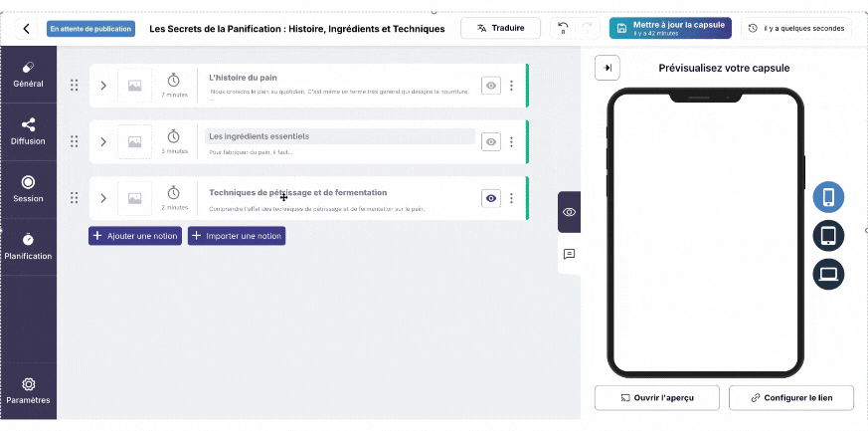
Task: Click Mettre à jour la capsule
Action: click(670, 28)
